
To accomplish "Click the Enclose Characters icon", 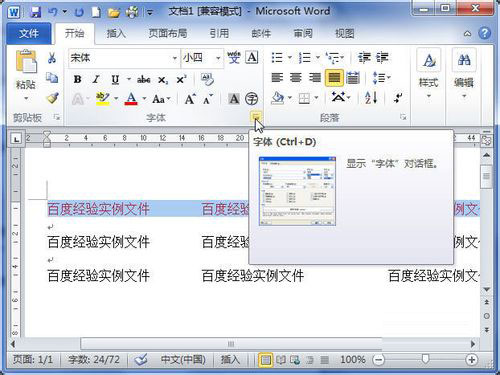I will (x=252, y=99).
